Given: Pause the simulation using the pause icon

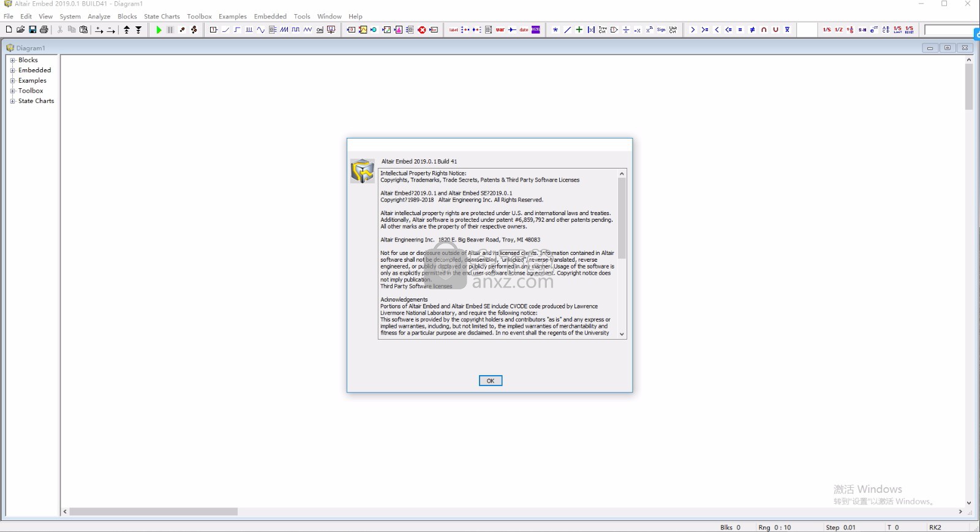Looking at the screenshot, I should [x=170, y=29].
